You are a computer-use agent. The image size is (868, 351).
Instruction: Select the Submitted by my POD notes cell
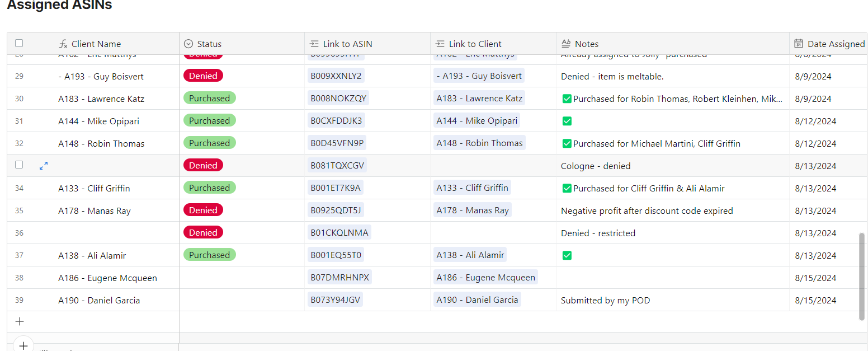tap(673, 300)
